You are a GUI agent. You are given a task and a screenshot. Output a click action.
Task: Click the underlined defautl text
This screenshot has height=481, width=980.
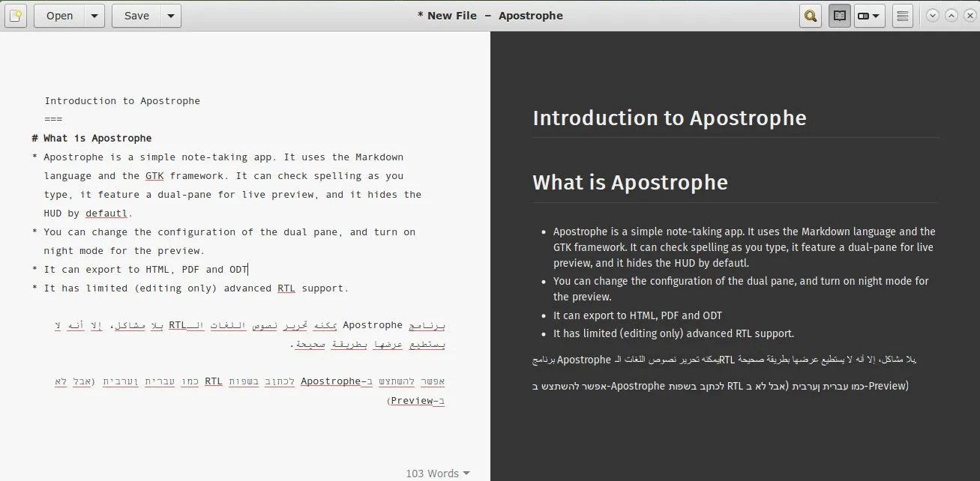tap(105, 213)
